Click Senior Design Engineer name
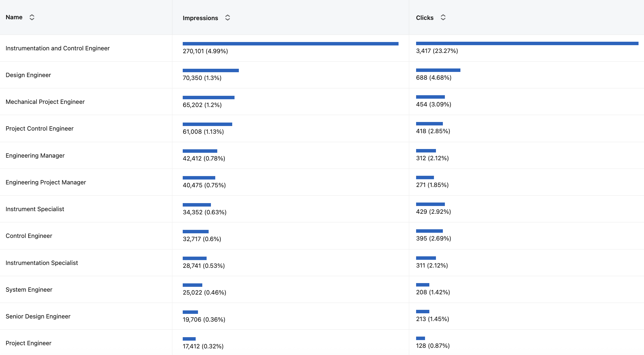The image size is (644, 355). [x=38, y=316]
